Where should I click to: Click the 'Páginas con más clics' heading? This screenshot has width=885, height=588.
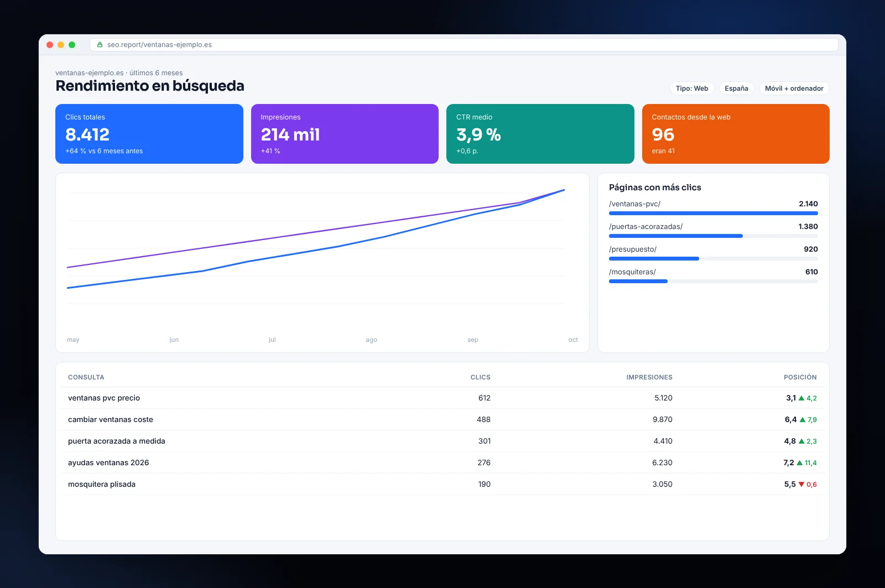tap(655, 188)
